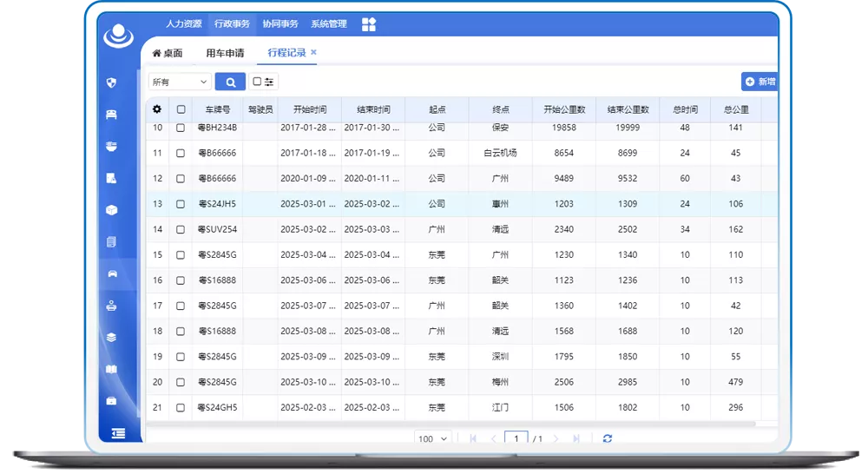
Task: Collapse the sidebar with indent icon
Action: click(x=118, y=433)
